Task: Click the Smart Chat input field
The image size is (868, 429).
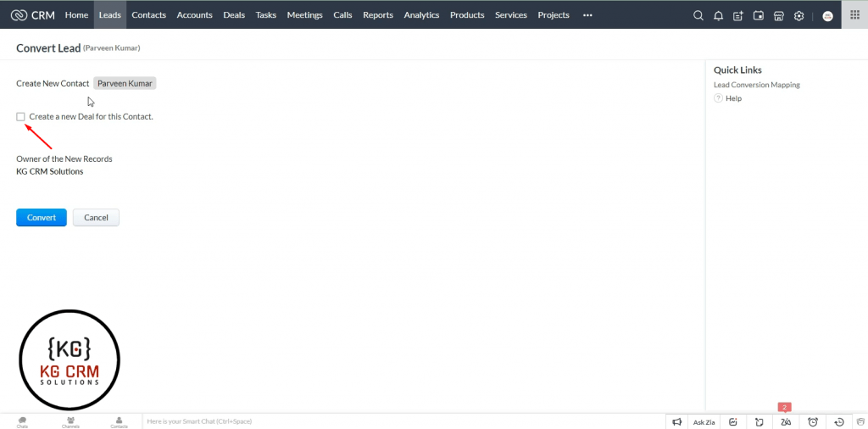Action: 403,422
